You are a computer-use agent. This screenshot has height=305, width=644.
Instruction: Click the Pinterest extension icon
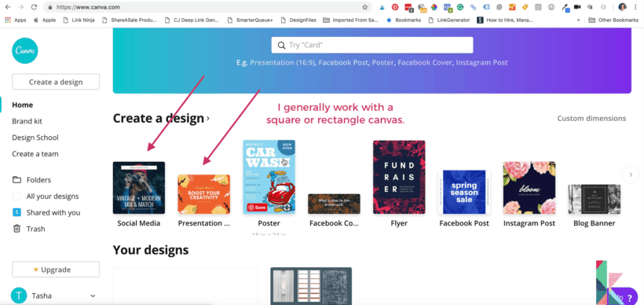(x=395, y=7)
